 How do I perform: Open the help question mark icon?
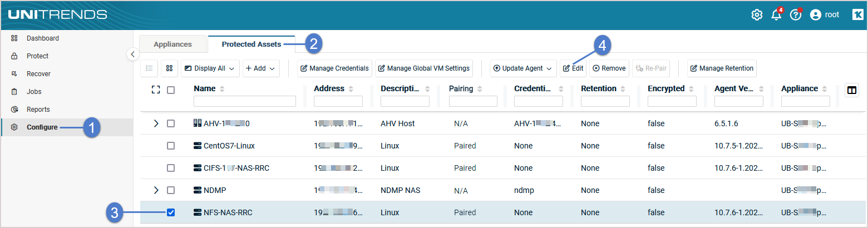(x=796, y=15)
